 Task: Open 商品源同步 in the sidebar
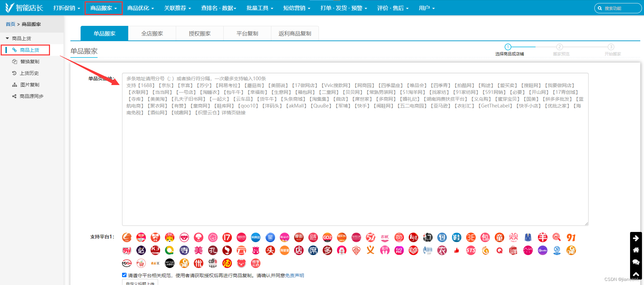click(31, 96)
